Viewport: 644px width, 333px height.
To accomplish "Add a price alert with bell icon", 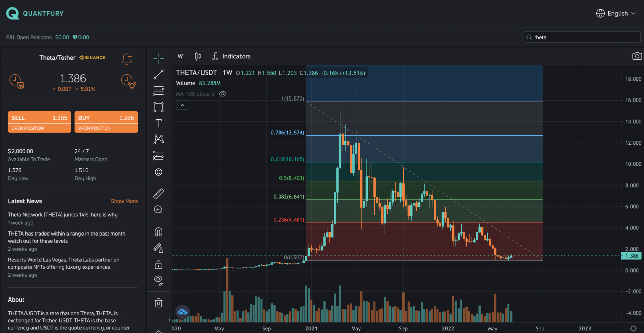I will click(127, 59).
